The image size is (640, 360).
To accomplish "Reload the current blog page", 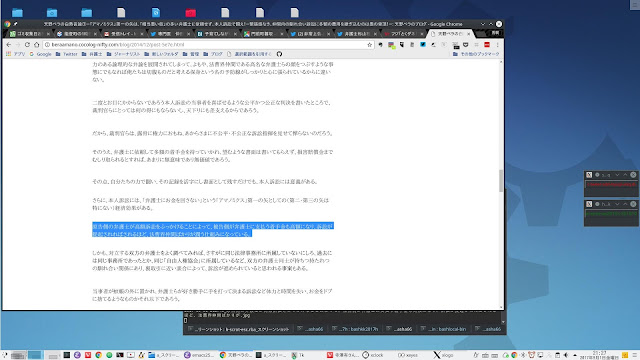I will pos(27,45).
